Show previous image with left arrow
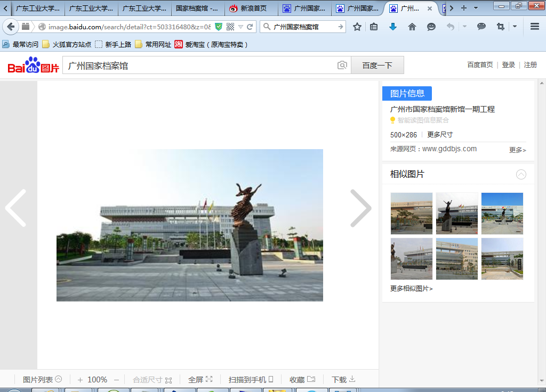The width and height of the screenshot is (546, 392). pyautogui.click(x=16, y=208)
